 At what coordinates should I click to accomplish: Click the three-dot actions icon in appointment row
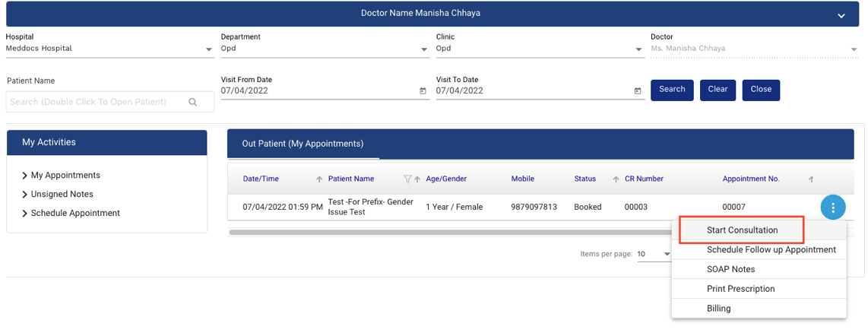tap(833, 208)
